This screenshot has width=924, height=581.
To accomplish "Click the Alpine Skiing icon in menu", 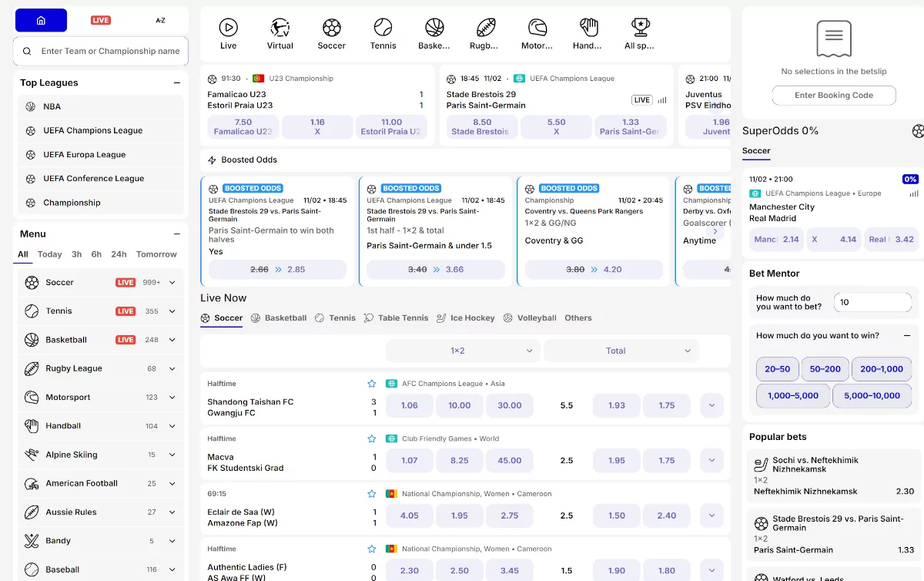I will 32,455.
